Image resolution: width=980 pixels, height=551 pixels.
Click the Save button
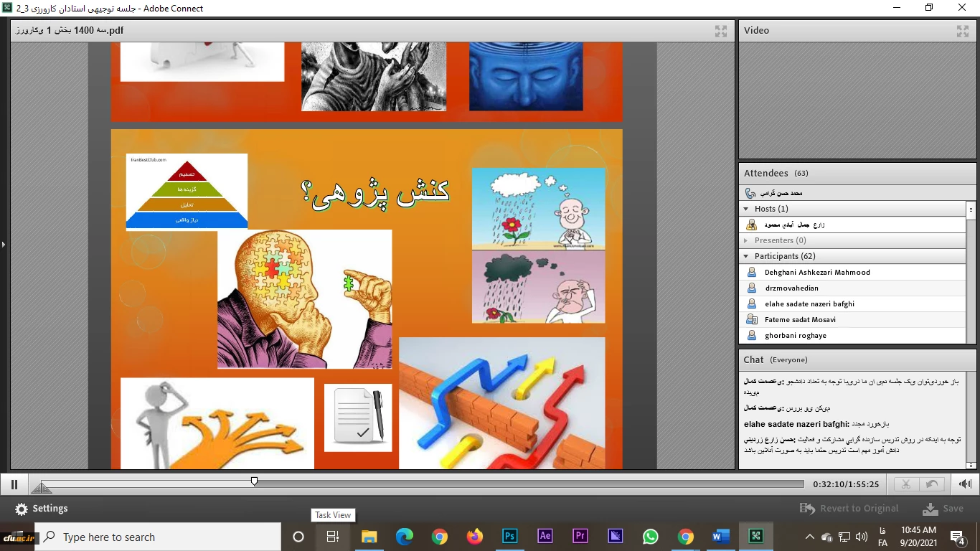943,509
